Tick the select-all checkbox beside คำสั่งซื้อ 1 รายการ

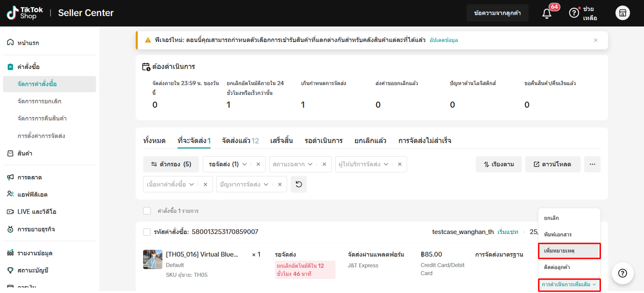(x=147, y=211)
